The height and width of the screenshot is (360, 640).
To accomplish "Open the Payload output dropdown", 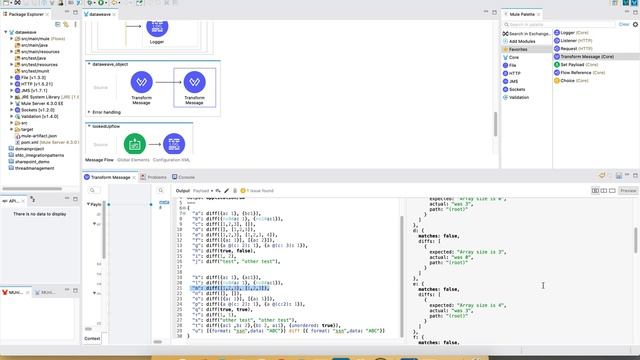I will tap(203, 191).
